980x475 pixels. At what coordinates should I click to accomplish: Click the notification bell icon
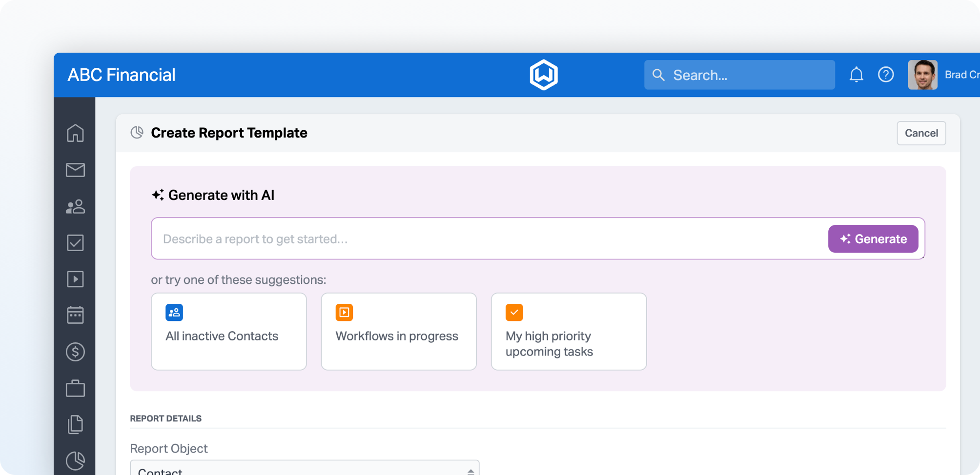[x=857, y=75]
